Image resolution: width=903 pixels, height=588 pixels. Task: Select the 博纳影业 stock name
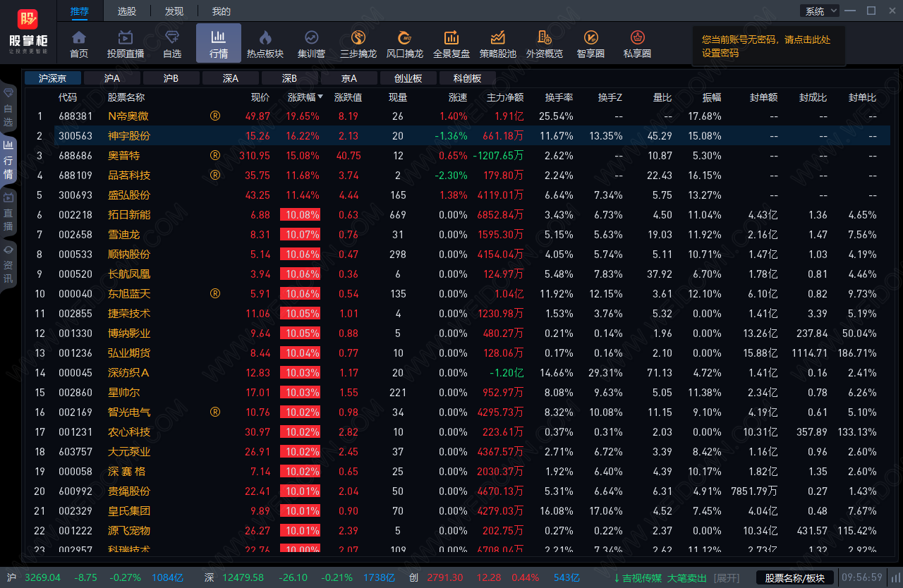pos(129,333)
